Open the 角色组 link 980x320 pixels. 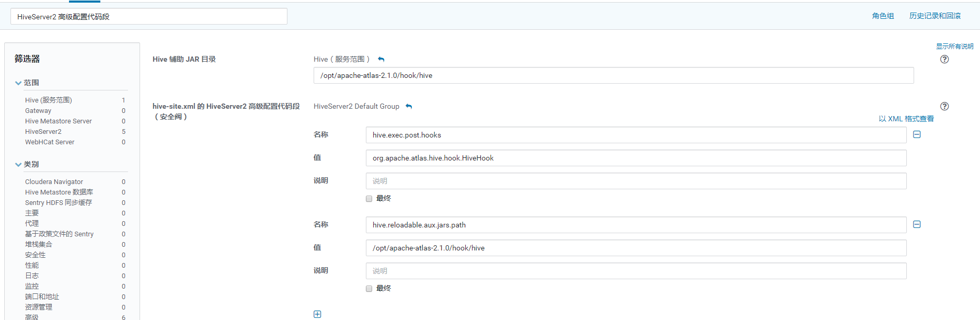coord(883,16)
